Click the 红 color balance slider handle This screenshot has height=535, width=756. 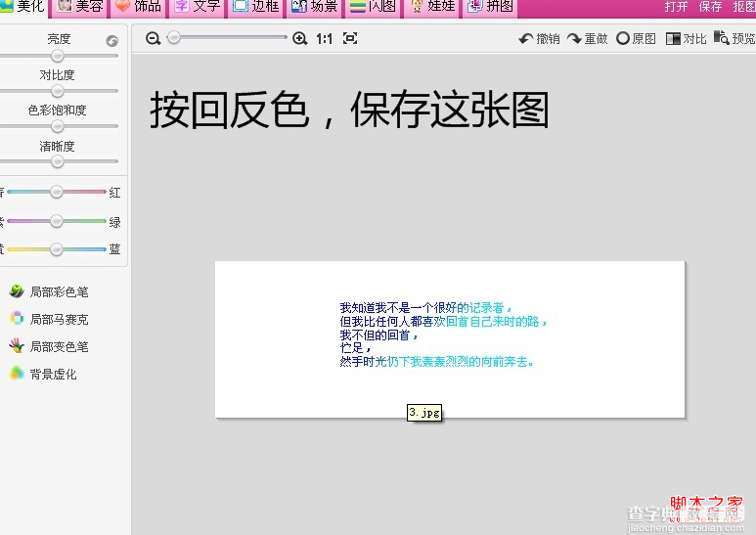click(x=57, y=192)
